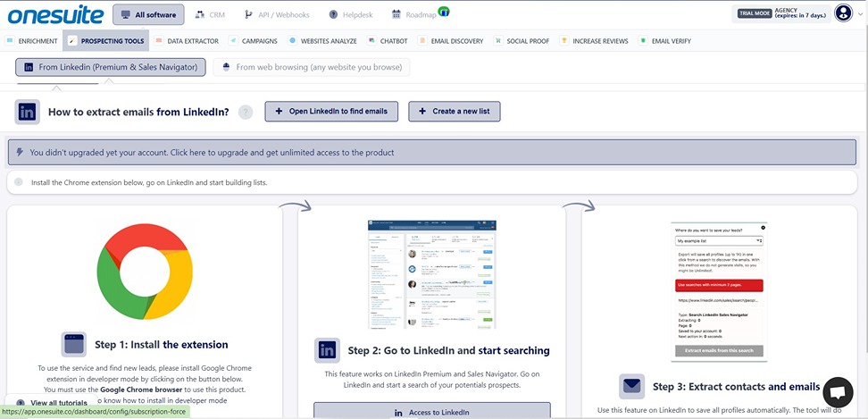Click the question mark help icon
This screenshot has width=868, height=419.
(x=246, y=112)
